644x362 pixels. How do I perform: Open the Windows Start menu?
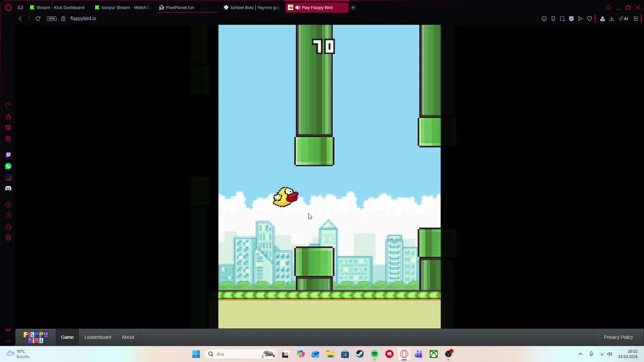[196, 354]
